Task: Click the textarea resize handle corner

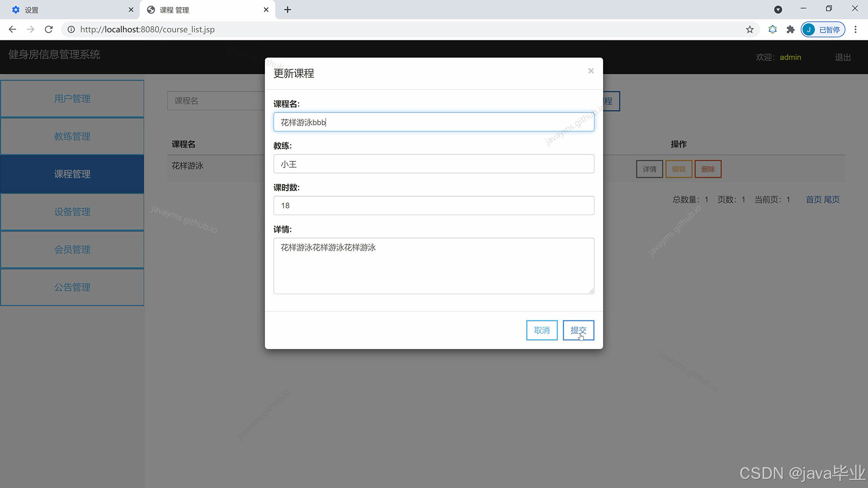Action: click(x=591, y=291)
